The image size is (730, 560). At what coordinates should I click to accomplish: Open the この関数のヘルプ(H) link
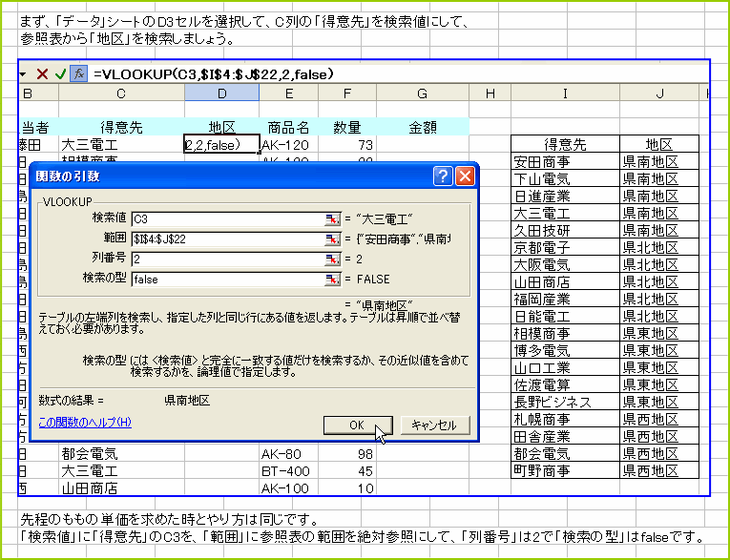85,423
